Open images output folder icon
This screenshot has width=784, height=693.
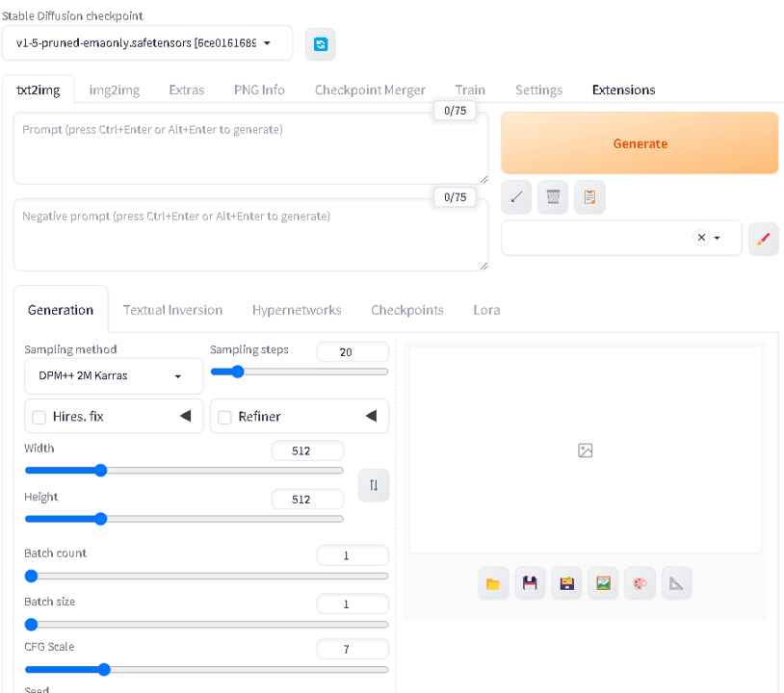pos(493,583)
